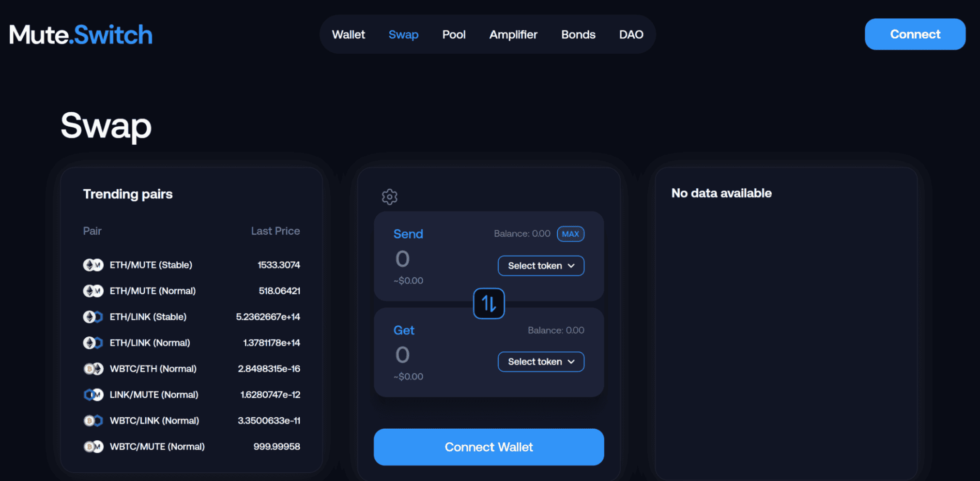Select ETH/MUTE (Stable) pair label

pos(151,265)
